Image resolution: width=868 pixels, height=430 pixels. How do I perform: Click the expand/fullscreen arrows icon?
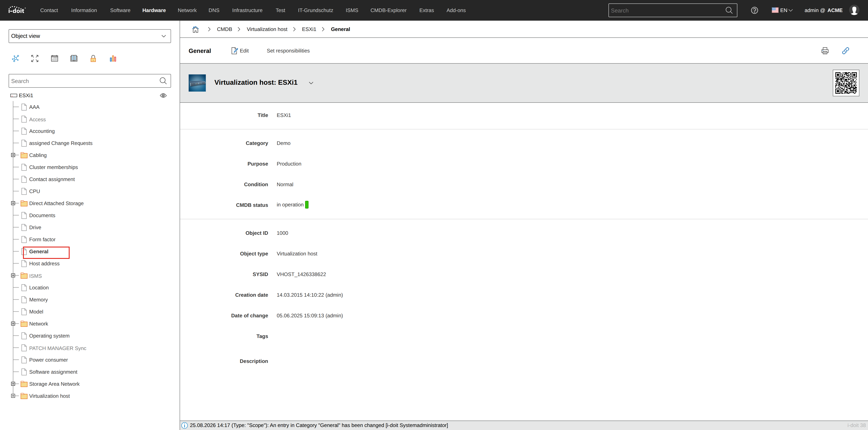[35, 58]
